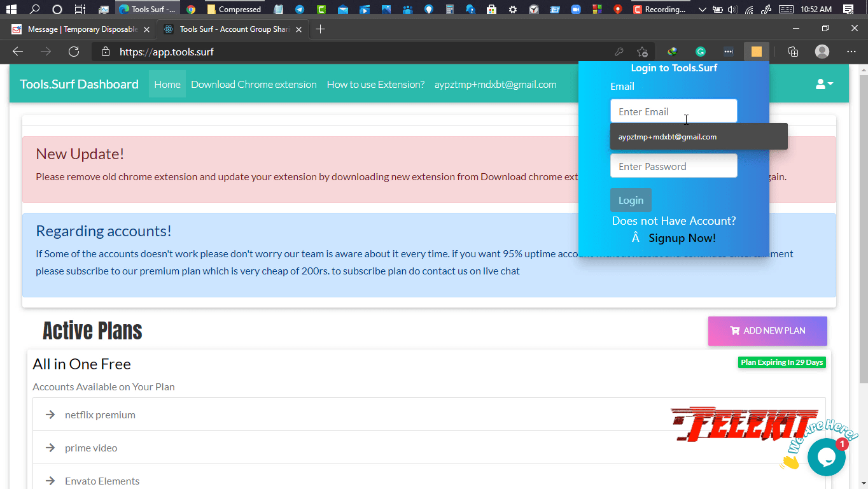Screen dimensions: 868x489
Task: Close the Tools Surf browser tab
Action: [x=298, y=29]
